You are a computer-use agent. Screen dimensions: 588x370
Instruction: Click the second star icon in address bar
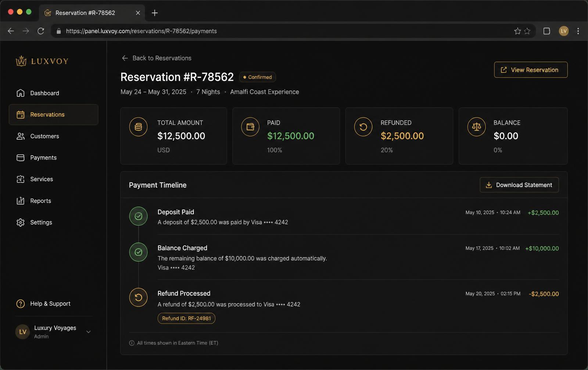click(x=527, y=31)
